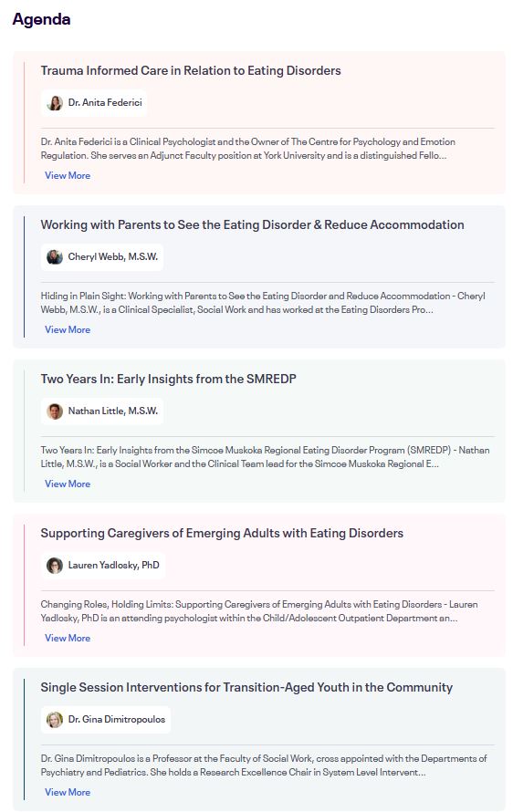Image resolution: width=513 pixels, height=812 pixels.
Task: Click the Trauma Informed Care session title
Action: pos(191,70)
